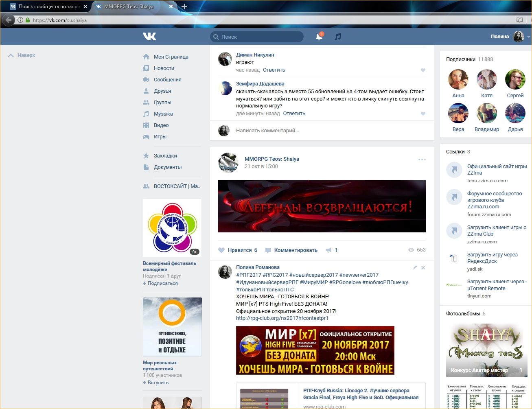The height and width of the screenshot is (409, 532).
Task: Open new browser tab plus button
Action: click(184, 7)
